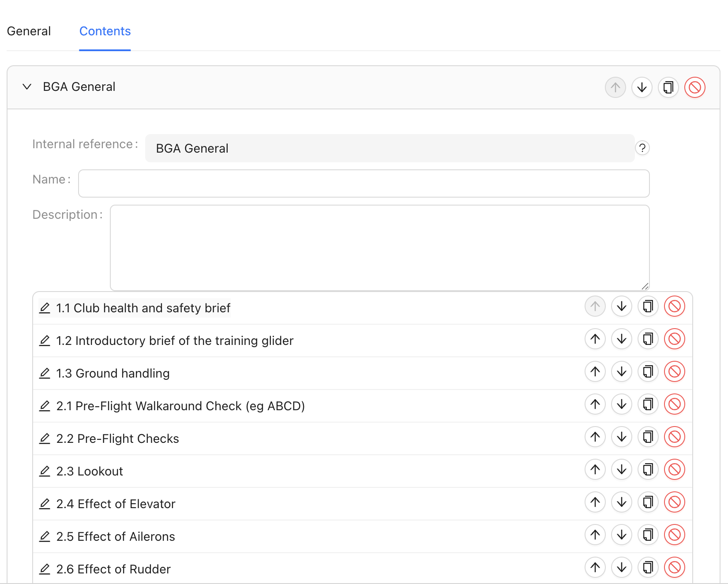728x584 pixels.
Task: Move 2.3 Lookout item up
Action: coord(595,470)
